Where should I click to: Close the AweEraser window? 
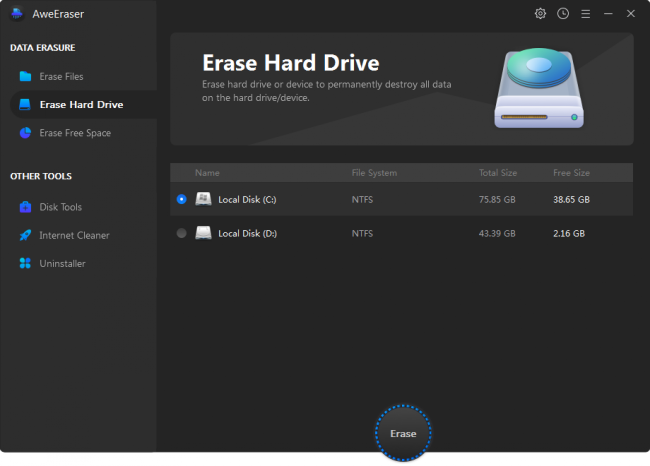(x=631, y=14)
